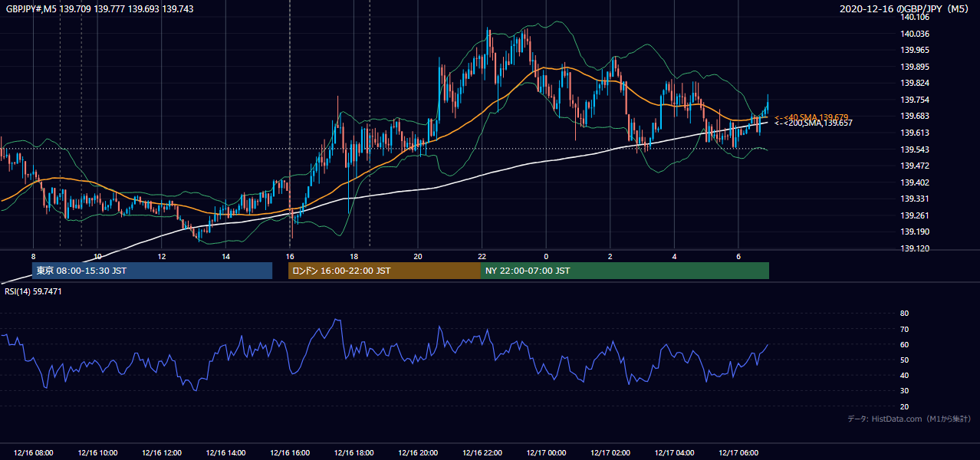The image size is (980, 460).
Task: Click RSI scale value 60
Action: pos(904,344)
